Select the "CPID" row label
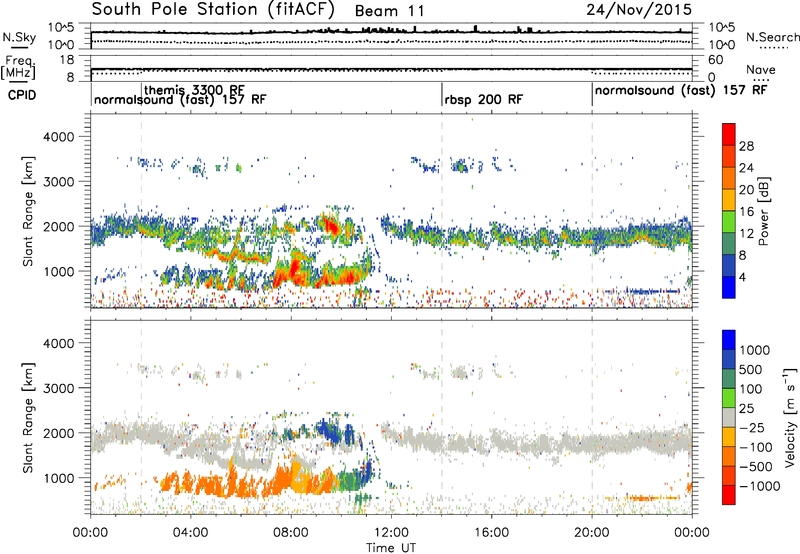The width and height of the screenshot is (800, 554). (22, 95)
